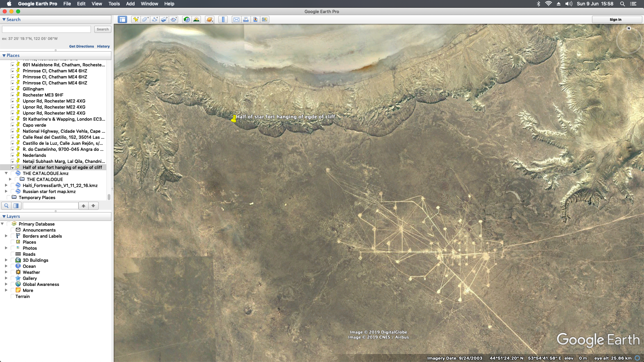Click the Add Placemark pushpin icon
The width and height of the screenshot is (644, 362).
(136, 19)
